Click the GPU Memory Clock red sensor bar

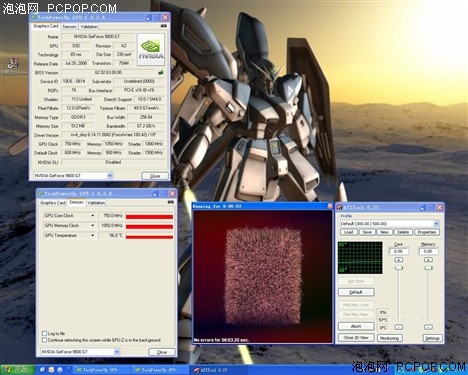click(x=149, y=227)
